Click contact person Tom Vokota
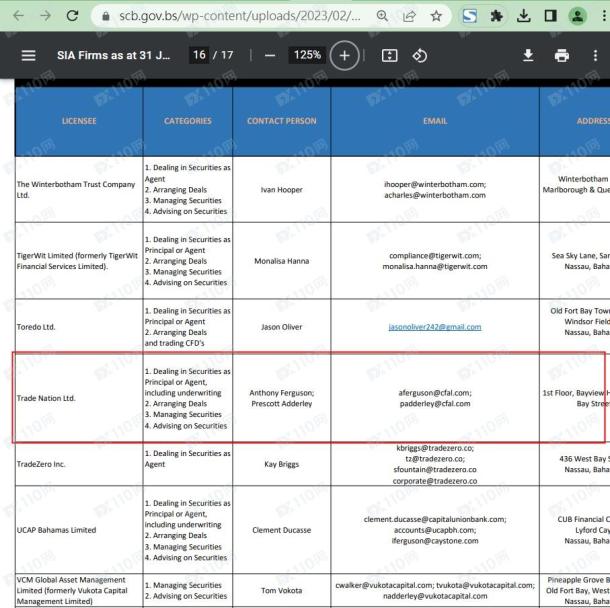 coord(282,590)
